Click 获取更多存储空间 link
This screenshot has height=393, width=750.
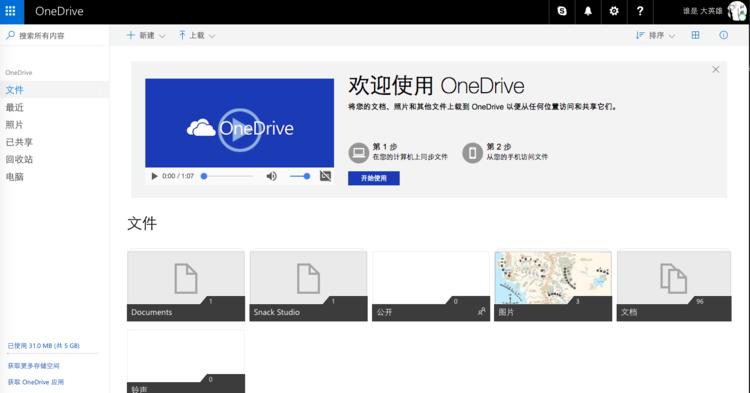(x=33, y=365)
